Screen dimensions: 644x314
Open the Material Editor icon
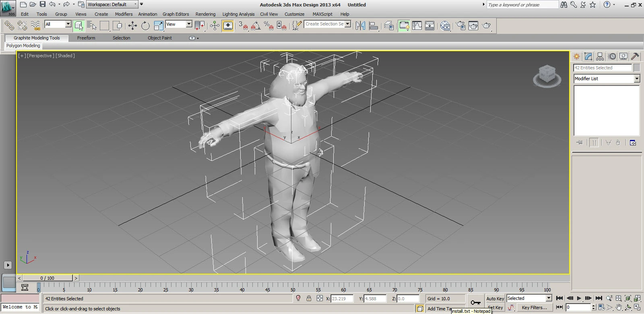[445, 26]
